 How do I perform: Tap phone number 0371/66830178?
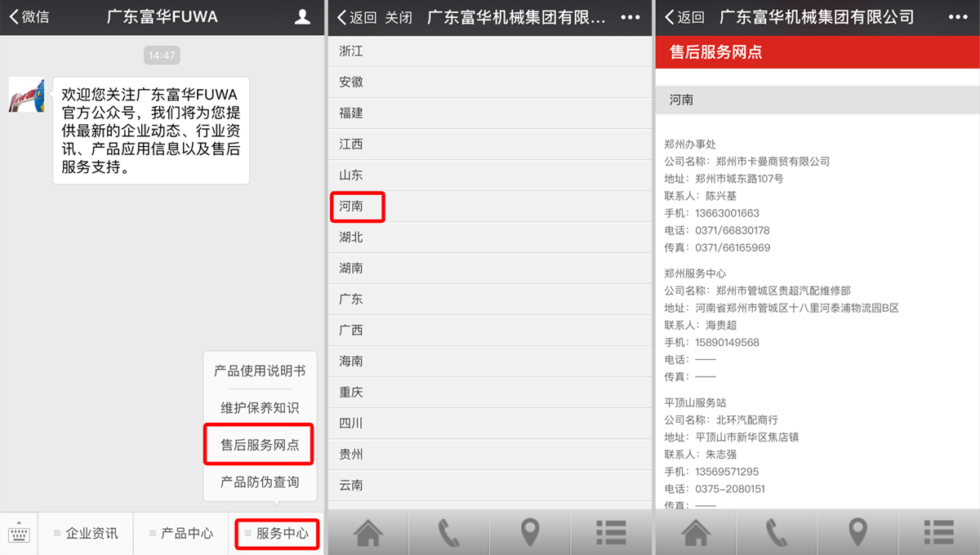click(x=732, y=230)
